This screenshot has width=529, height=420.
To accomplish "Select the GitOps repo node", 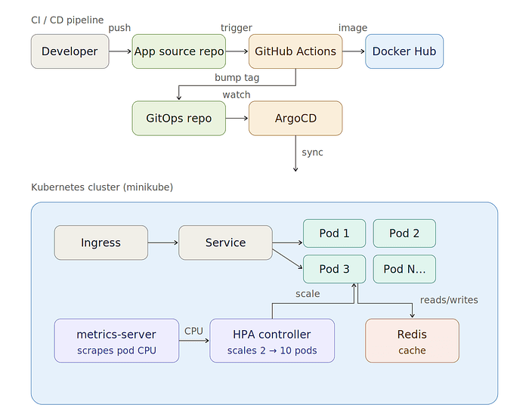I will [179, 118].
